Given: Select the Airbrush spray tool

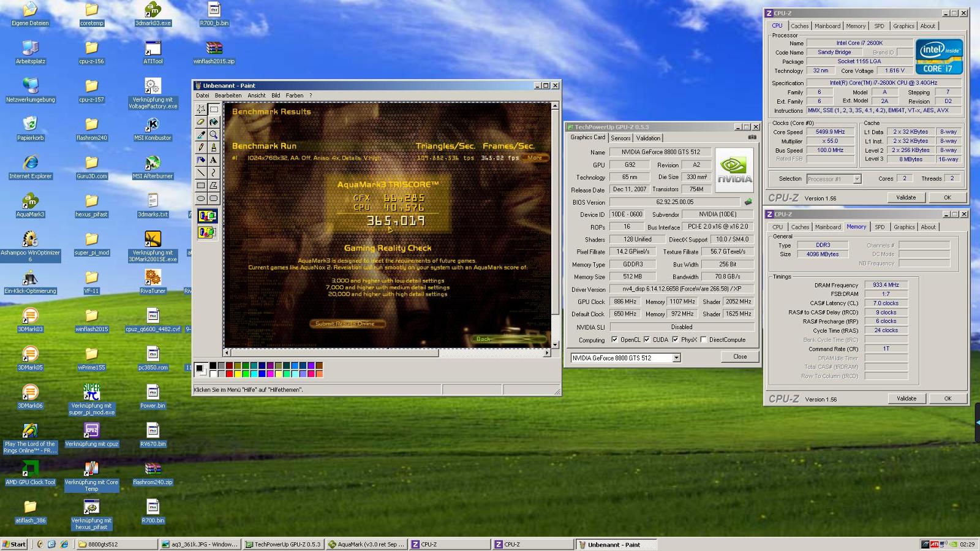Looking at the screenshot, I should (201, 160).
